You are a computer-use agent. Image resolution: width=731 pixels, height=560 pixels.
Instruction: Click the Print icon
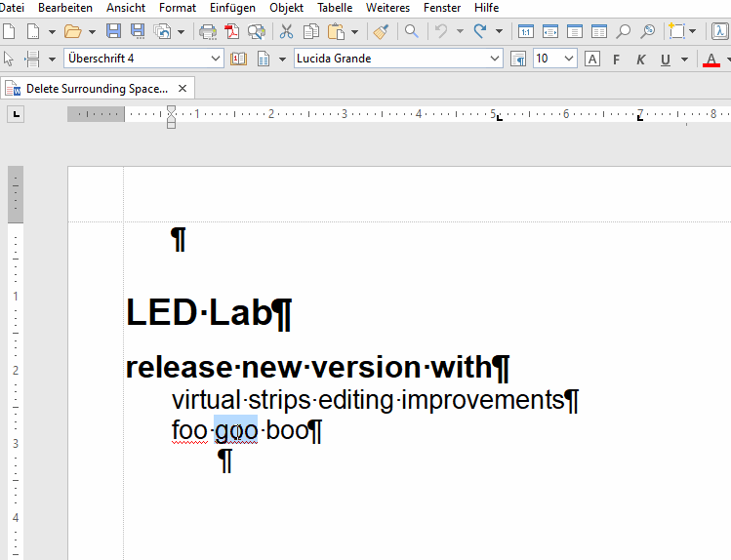208,31
